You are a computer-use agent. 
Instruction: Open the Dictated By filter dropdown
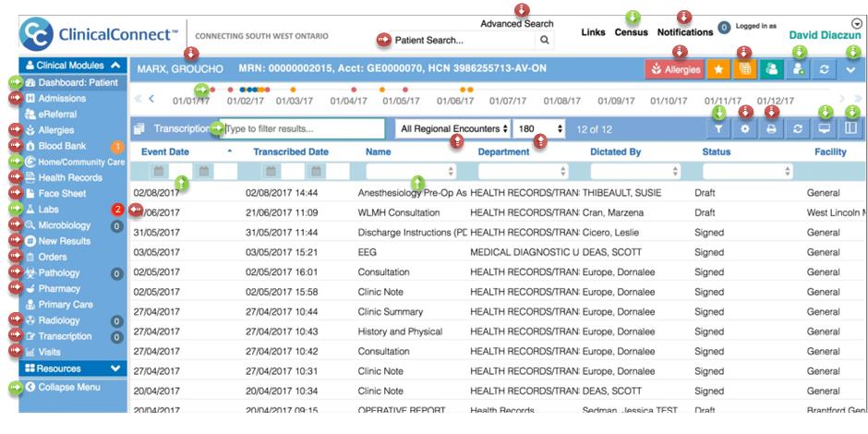click(x=636, y=171)
